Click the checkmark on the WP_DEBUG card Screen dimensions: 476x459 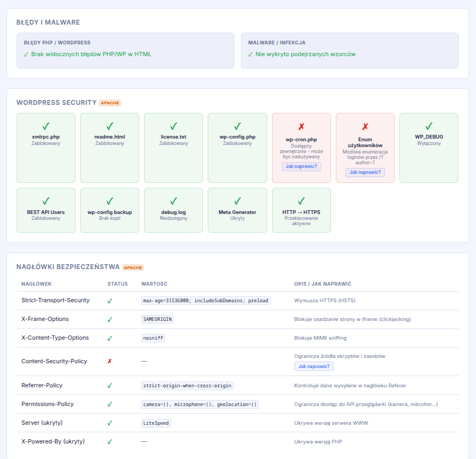pyautogui.click(x=429, y=126)
